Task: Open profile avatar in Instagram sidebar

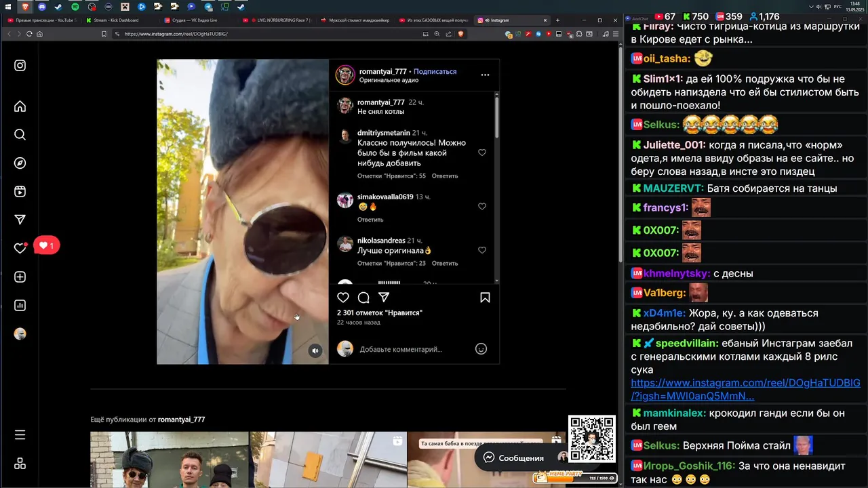Action: point(20,333)
